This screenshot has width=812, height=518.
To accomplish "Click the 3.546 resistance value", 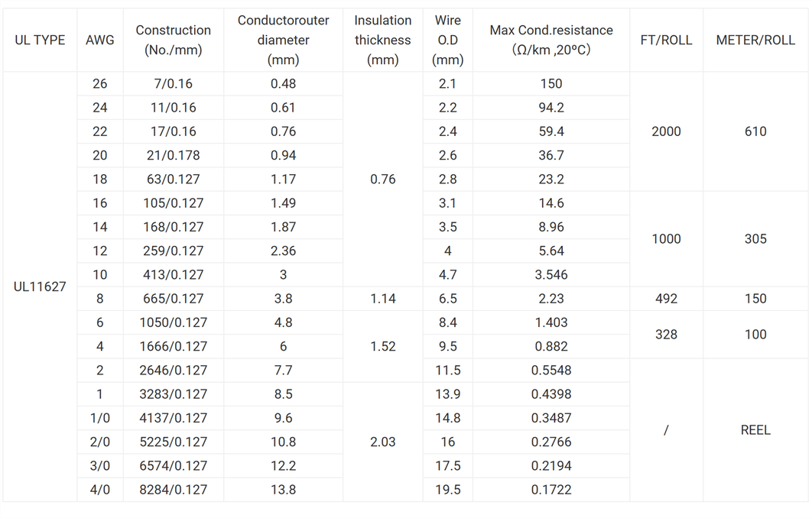I will [x=551, y=275].
